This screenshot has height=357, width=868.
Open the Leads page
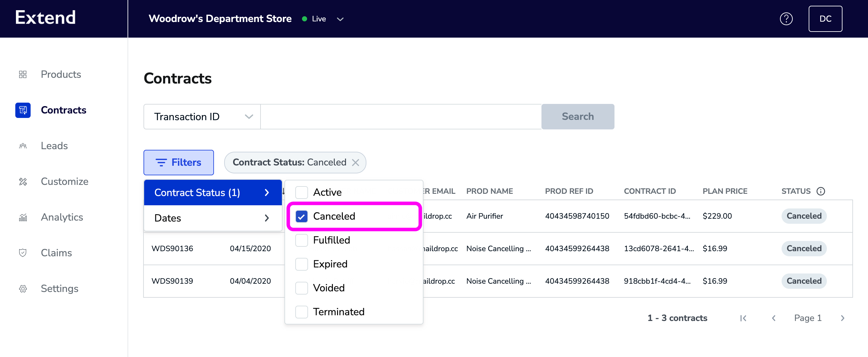(x=54, y=146)
